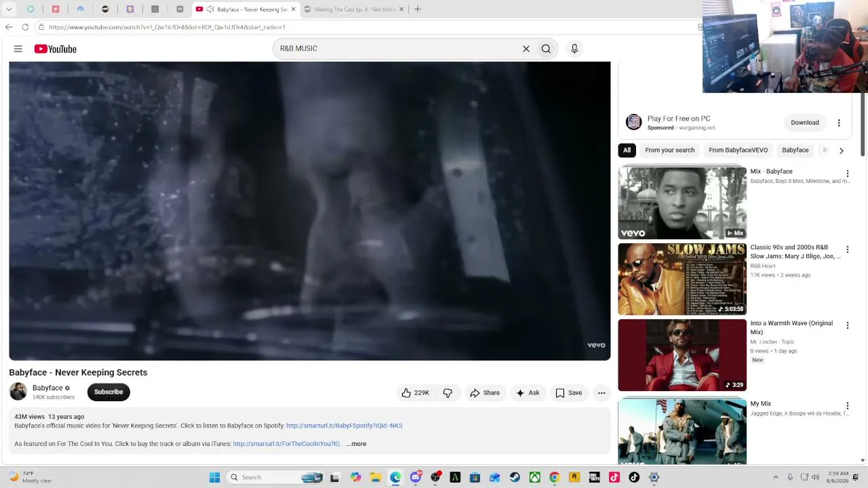Viewport: 868px width, 488px height.
Task: Open the YouTube guide hamburger menu
Action: click(18, 49)
